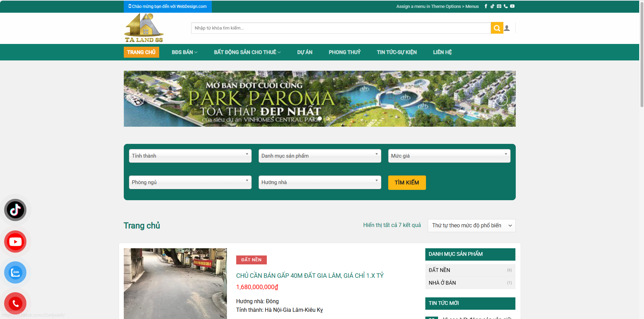Select the TRANG CHỦ menu item

click(x=141, y=52)
